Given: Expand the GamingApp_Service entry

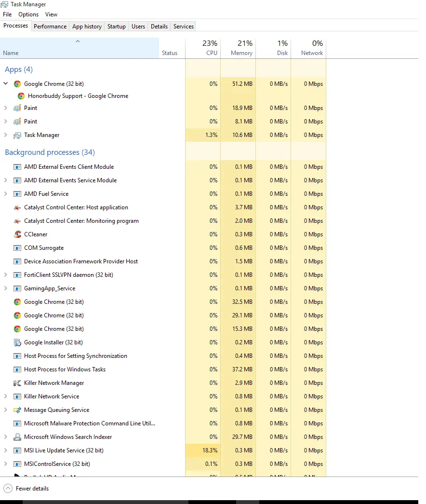Looking at the screenshot, I should (5, 288).
